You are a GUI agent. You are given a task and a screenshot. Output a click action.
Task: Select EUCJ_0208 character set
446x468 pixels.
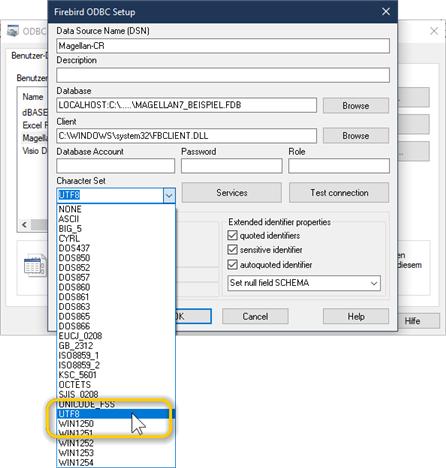(116, 336)
